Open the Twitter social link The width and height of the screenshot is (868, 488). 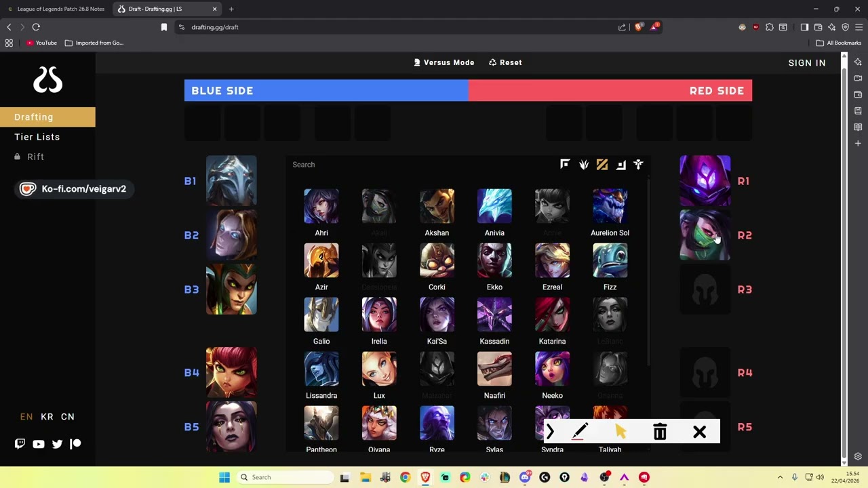[x=57, y=444]
